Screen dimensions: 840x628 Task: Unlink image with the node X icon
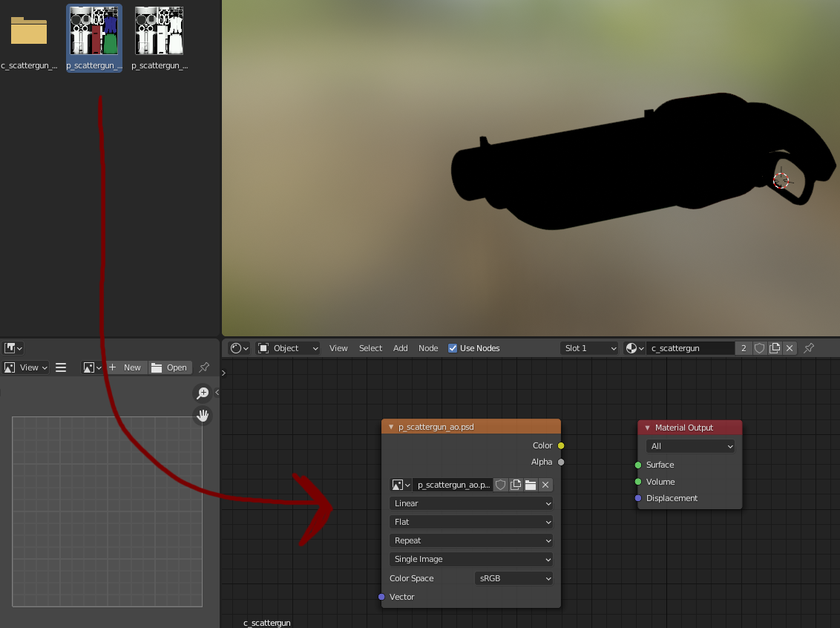pos(545,485)
